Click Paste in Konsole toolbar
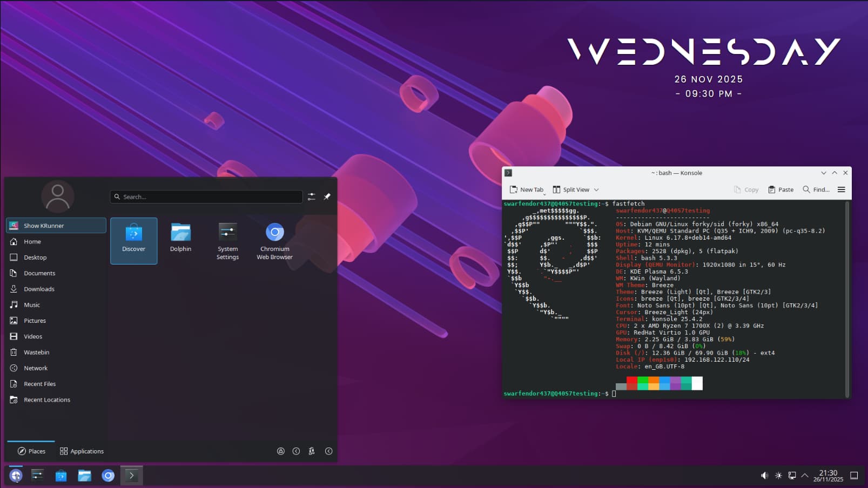The width and height of the screenshot is (868, 488). [780, 189]
